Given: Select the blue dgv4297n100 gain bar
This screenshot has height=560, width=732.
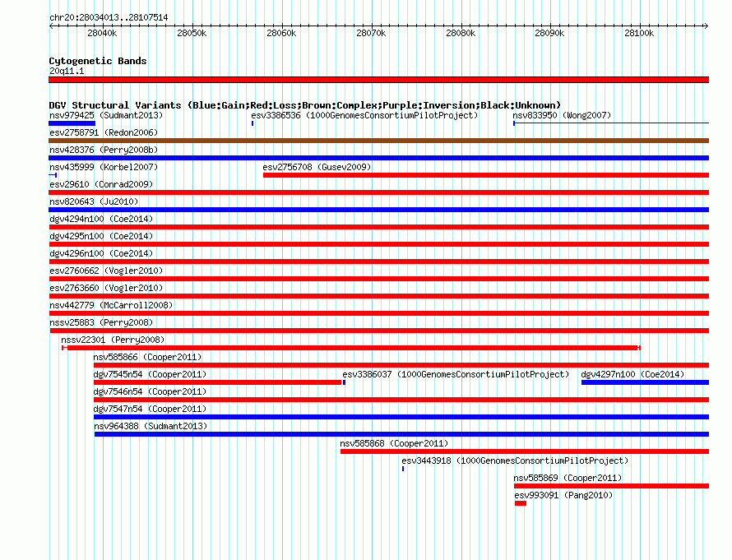Looking at the screenshot, I should click(645, 382).
